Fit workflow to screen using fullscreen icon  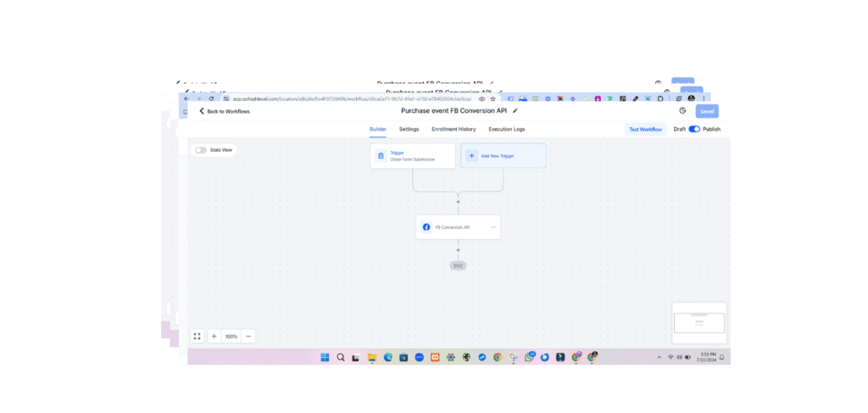tap(197, 336)
